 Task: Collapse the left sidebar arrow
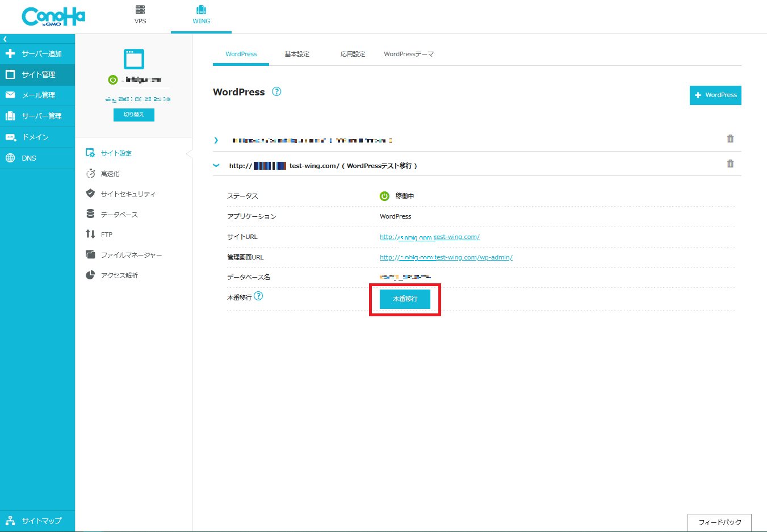pyautogui.click(x=5, y=39)
